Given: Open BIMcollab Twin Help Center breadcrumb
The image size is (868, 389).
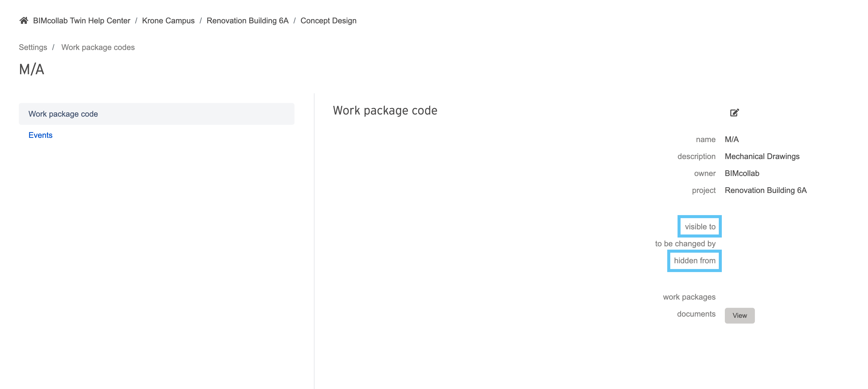Looking at the screenshot, I should coord(82,21).
